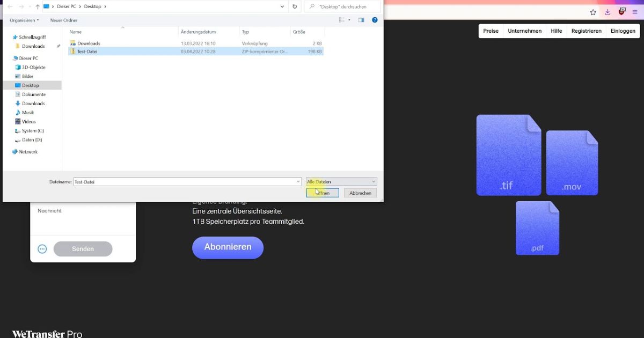
Task: Click the Einloggen button
Action: tap(623, 31)
